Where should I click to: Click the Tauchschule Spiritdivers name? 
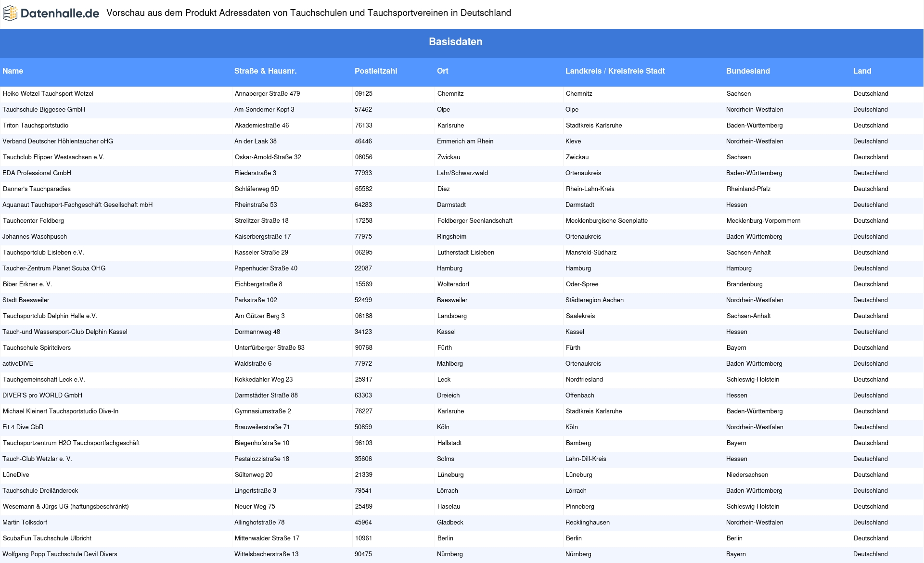37,348
